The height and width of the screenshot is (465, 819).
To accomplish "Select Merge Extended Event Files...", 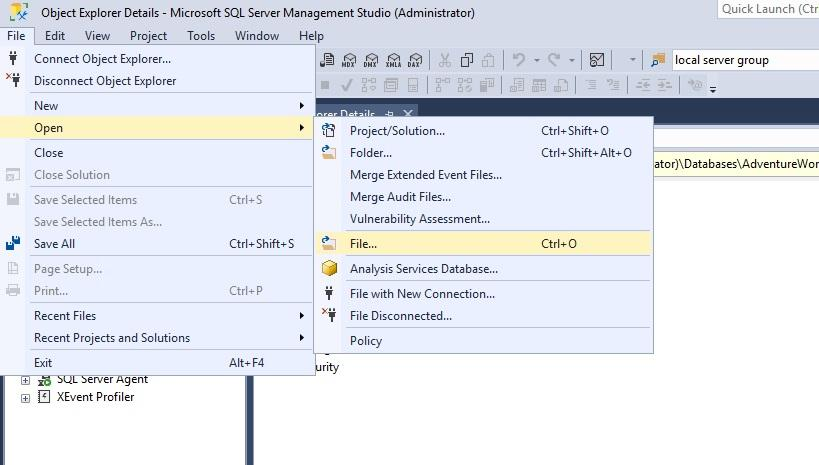I will (484, 175).
